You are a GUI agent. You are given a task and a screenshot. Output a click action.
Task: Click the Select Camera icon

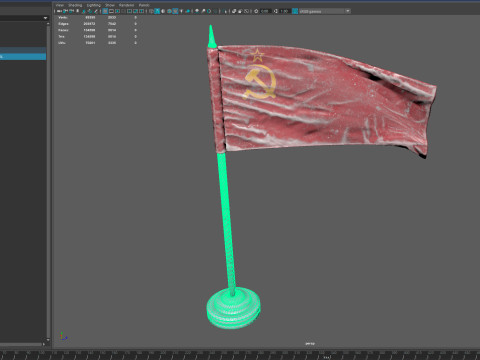59,11
